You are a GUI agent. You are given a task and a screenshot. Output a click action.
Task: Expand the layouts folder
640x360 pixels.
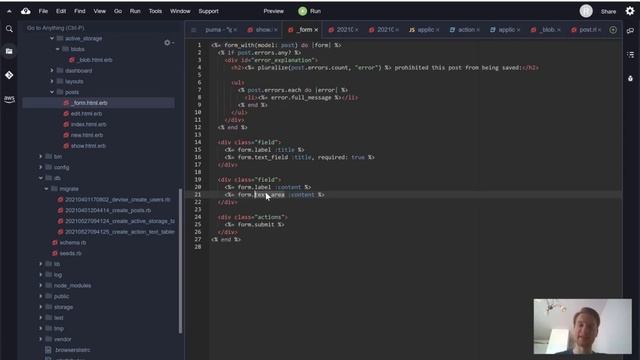point(52,81)
